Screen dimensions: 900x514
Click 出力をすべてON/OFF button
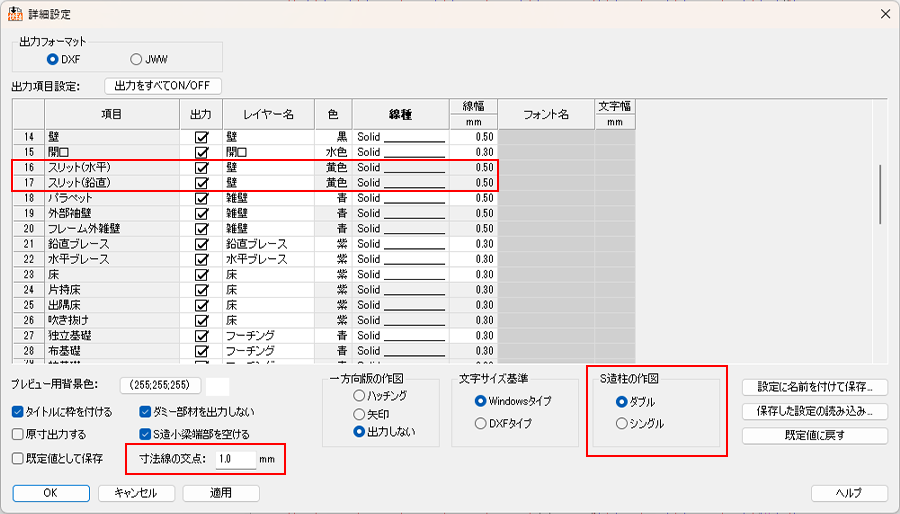click(163, 86)
